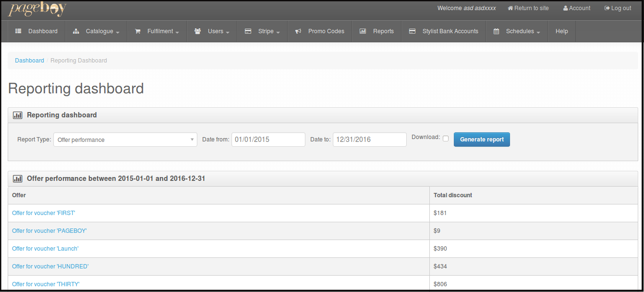Viewport: 644px width, 292px height.
Task: Tick the Download checkbox
Action: click(x=446, y=139)
